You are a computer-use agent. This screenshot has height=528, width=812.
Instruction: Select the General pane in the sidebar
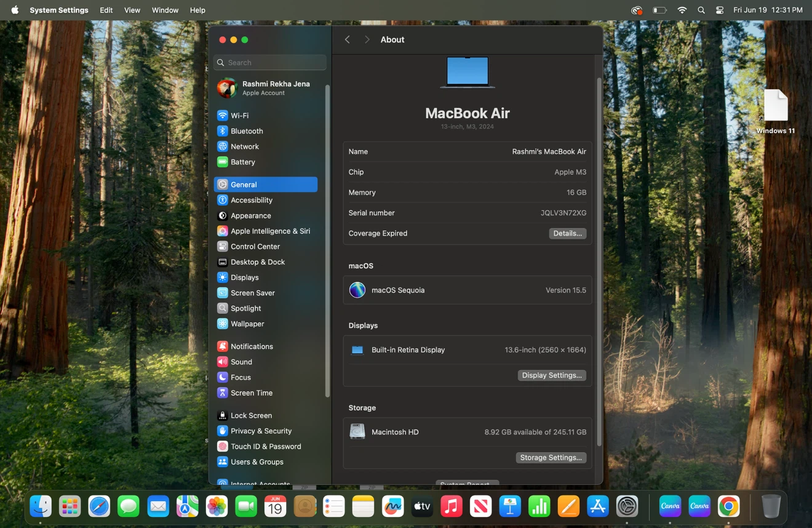(266, 185)
